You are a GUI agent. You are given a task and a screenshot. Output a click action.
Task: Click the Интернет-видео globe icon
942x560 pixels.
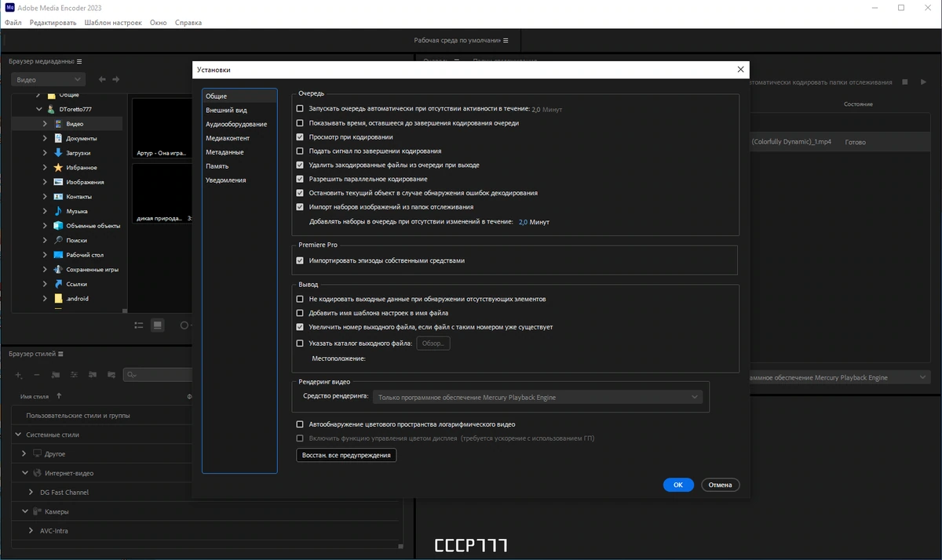pyautogui.click(x=37, y=473)
